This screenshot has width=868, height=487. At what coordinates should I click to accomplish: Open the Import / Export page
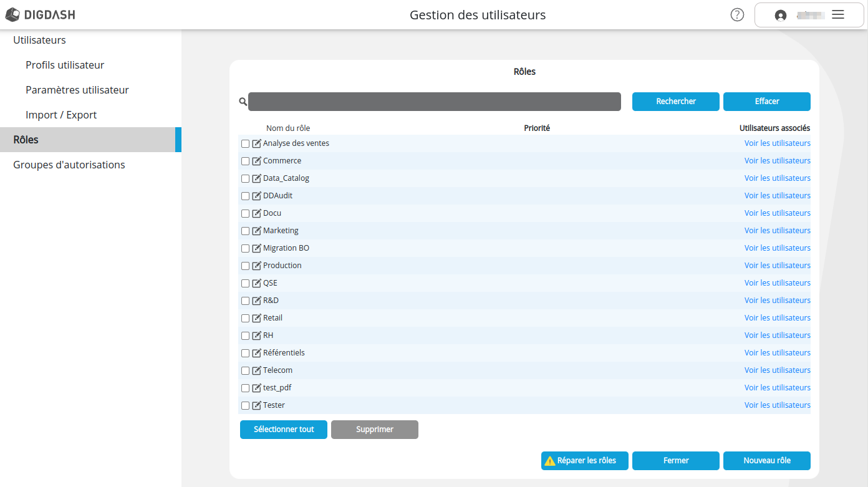(x=61, y=115)
